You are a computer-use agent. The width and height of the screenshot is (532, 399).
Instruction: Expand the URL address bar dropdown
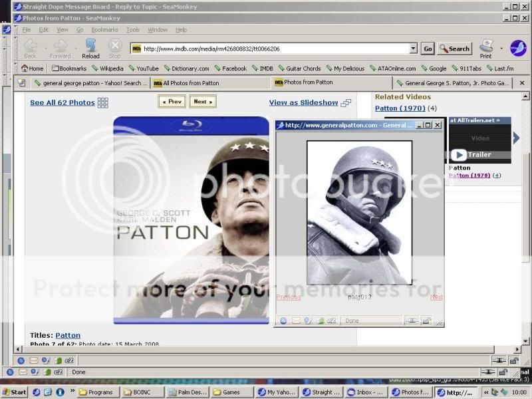click(x=413, y=49)
